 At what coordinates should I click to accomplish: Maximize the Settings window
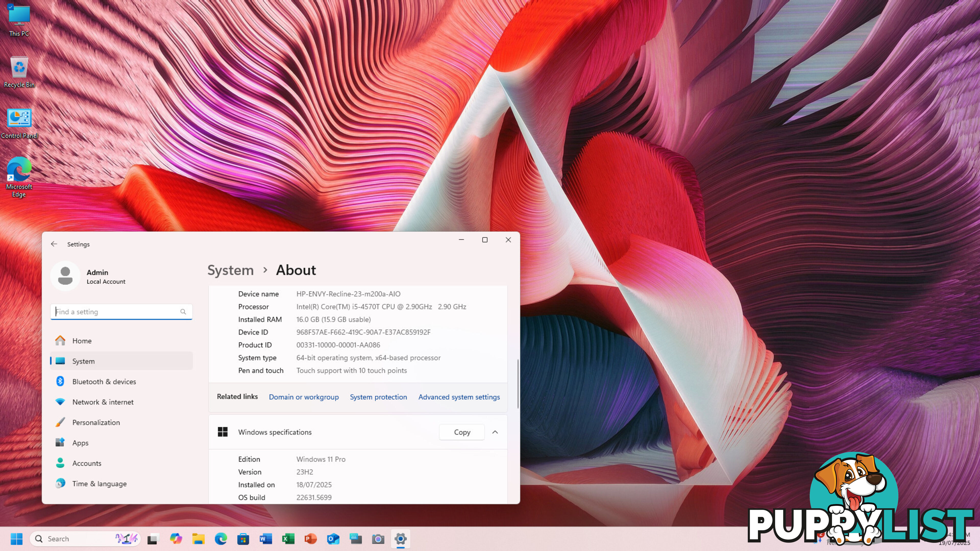pyautogui.click(x=485, y=240)
